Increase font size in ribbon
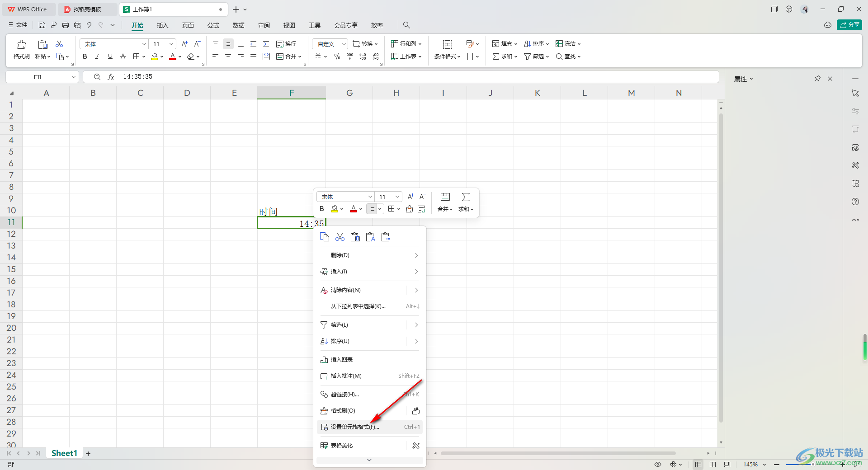Screen dimensions: 868x470 coord(184,44)
